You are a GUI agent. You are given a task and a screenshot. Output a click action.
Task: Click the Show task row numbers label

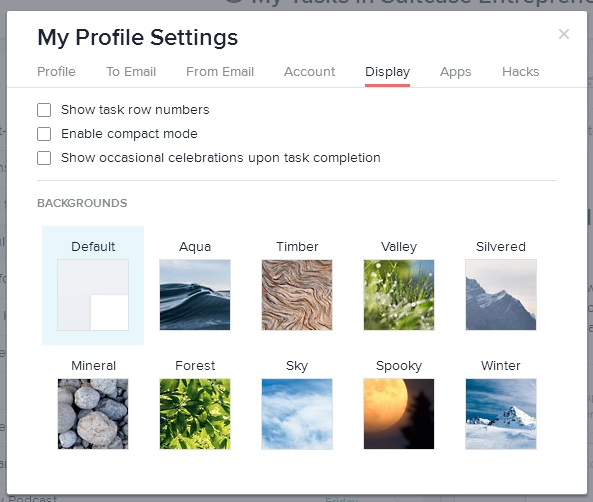pos(135,110)
